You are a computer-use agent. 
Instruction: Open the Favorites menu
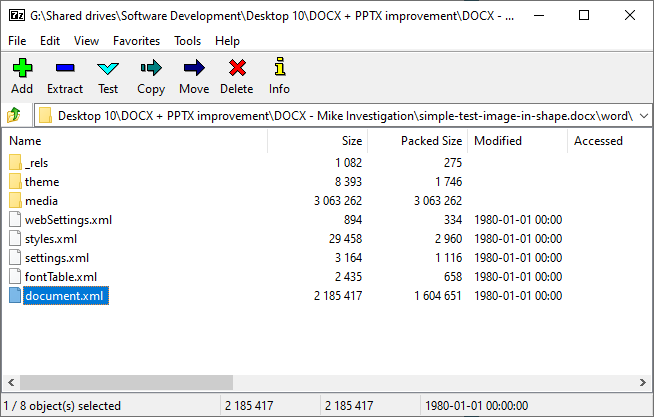tap(136, 41)
